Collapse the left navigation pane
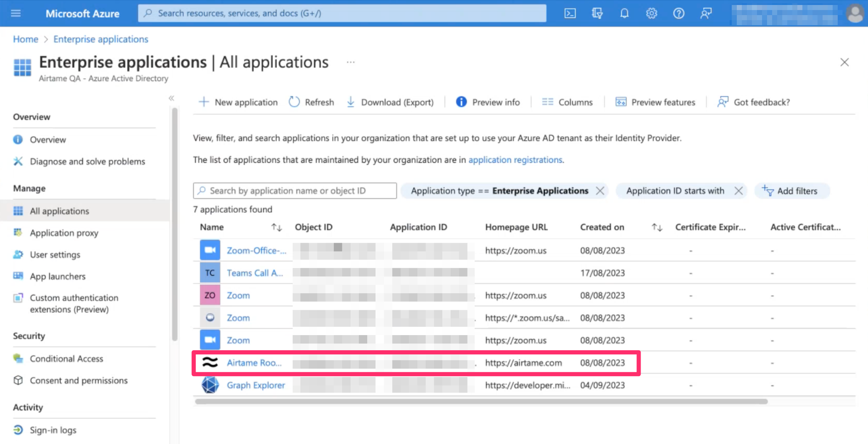The height and width of the screenshot is (444, 868). [x=171, y=99]
